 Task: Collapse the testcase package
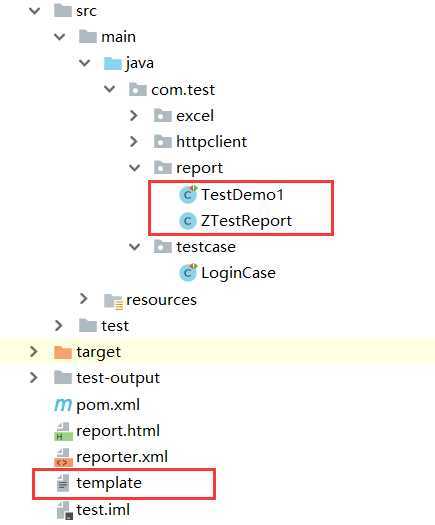[135, 247]
